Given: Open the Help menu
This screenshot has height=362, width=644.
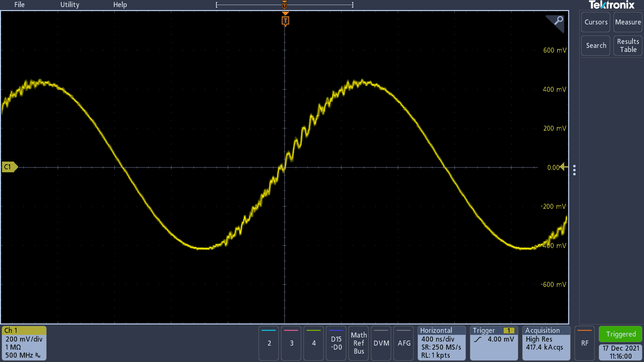Looking at the screenshot, I should pos(120,5).
